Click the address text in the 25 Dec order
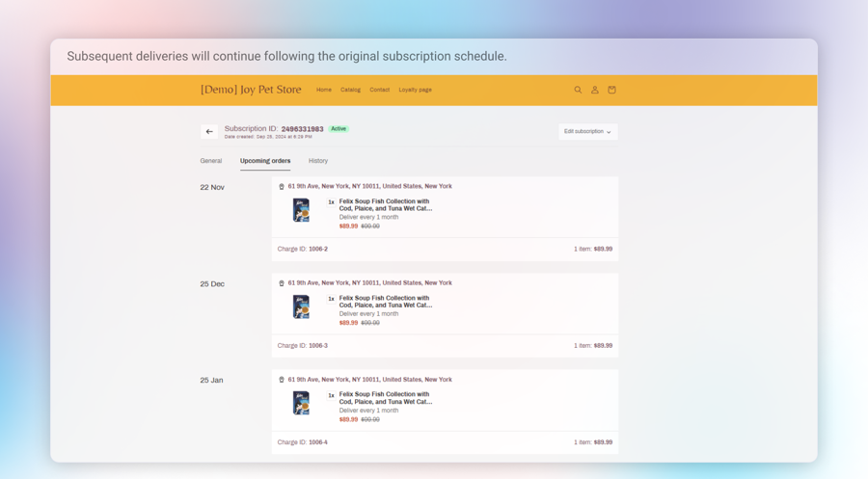 (x=369, y=282)
